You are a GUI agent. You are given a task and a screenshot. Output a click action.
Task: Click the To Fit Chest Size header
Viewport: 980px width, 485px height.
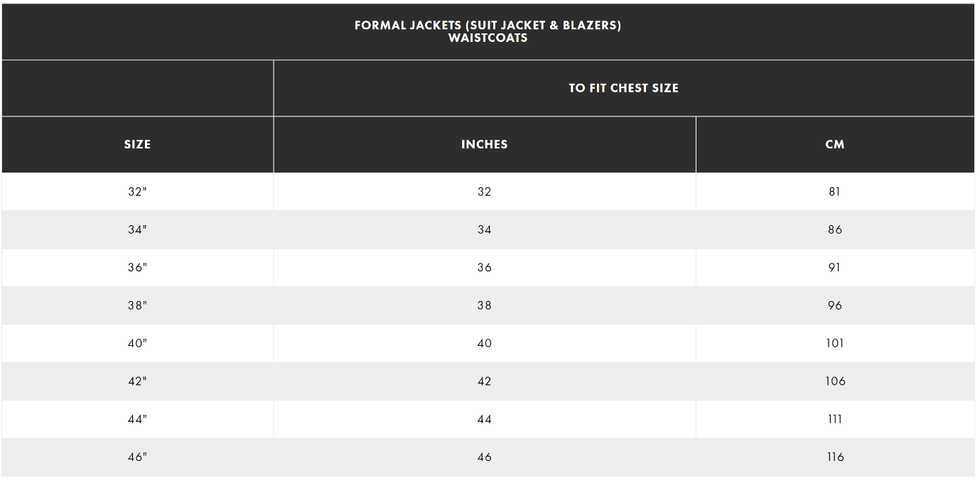click(623, 88)
